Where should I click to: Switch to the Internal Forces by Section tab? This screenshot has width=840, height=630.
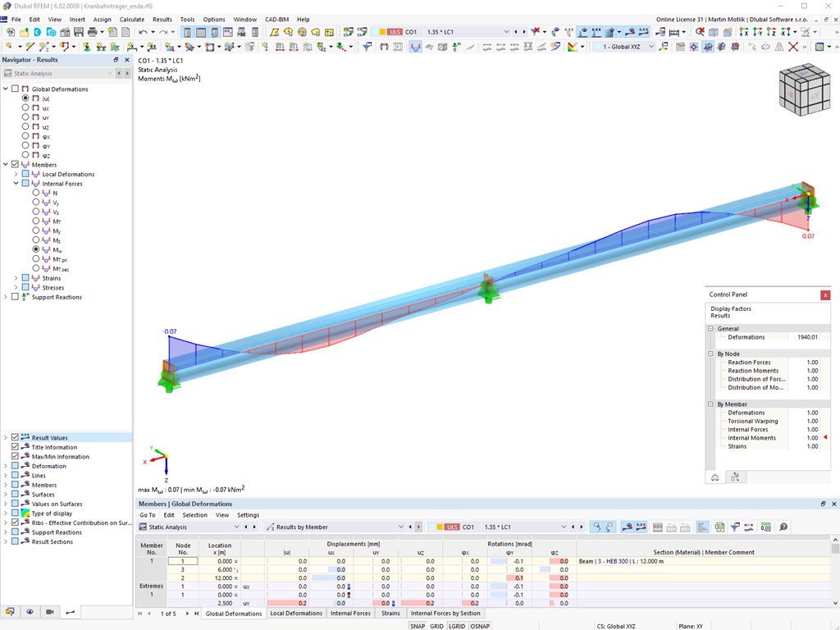(445, 614)
